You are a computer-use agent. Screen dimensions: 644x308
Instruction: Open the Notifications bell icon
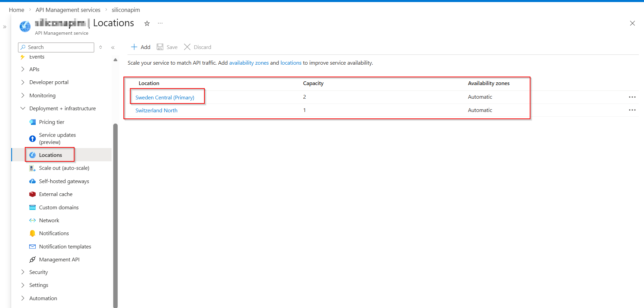pyautogui.click(x=33, y=233)
